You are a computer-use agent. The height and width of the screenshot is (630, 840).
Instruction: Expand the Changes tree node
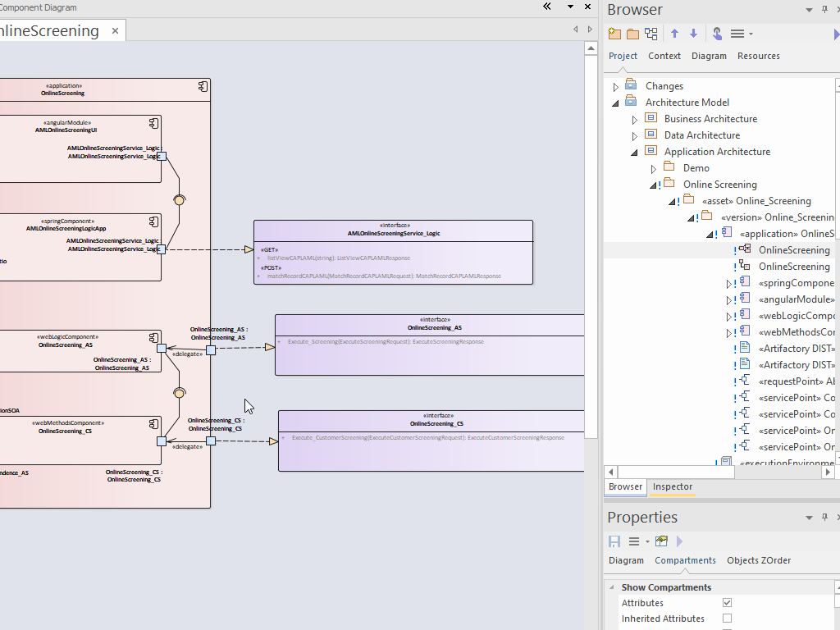pyautogui.click(x=615, y=86)
